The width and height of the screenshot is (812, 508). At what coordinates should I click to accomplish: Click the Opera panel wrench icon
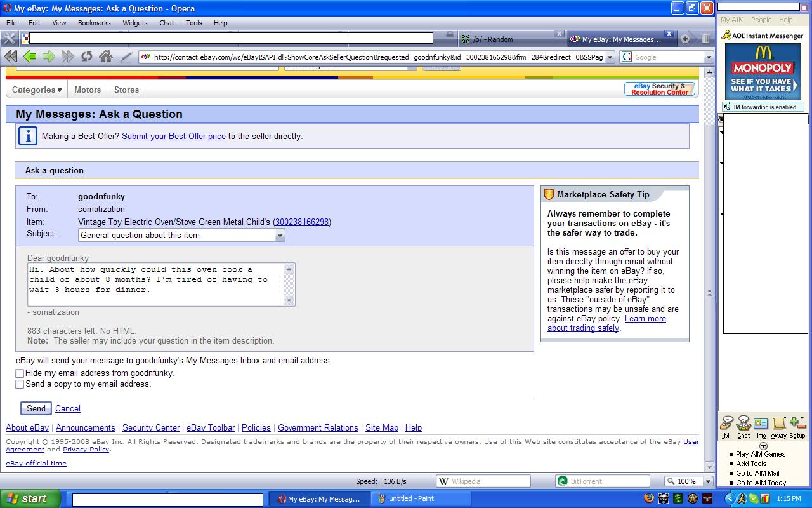click(10, 39)
